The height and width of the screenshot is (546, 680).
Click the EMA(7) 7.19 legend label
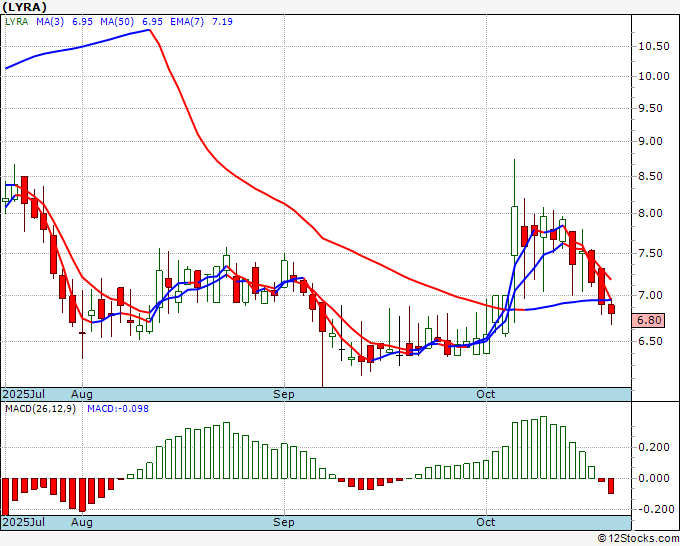pyautogui.click(x=205, y=21)
